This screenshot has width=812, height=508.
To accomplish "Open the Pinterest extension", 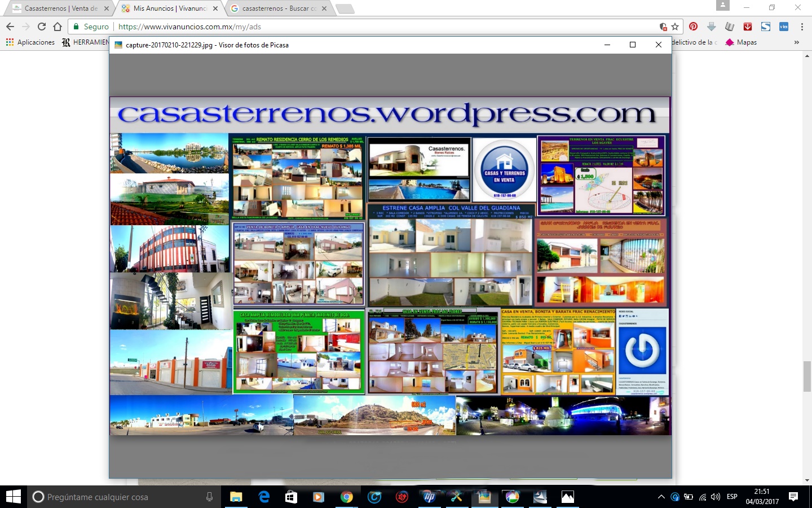I will 693,27.
